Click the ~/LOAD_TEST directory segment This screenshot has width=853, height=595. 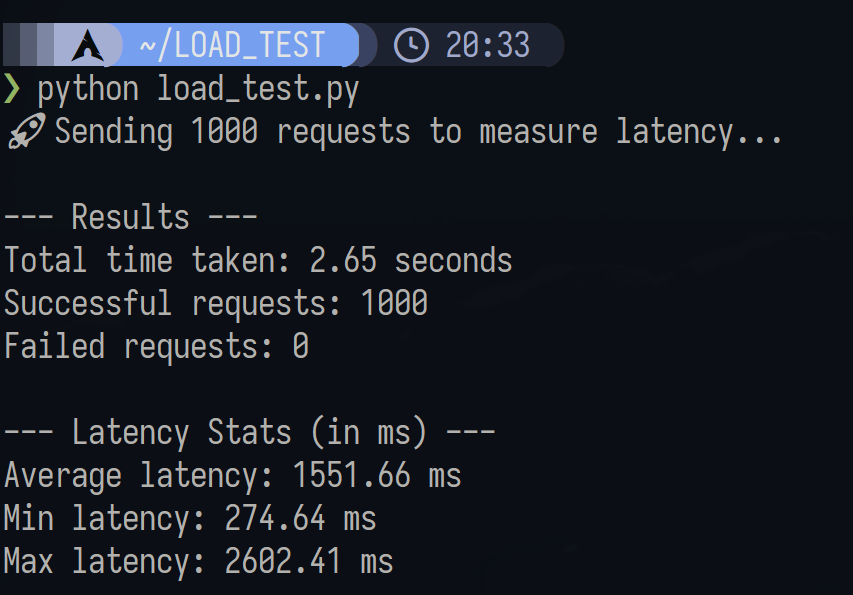(x=231, y=45)
